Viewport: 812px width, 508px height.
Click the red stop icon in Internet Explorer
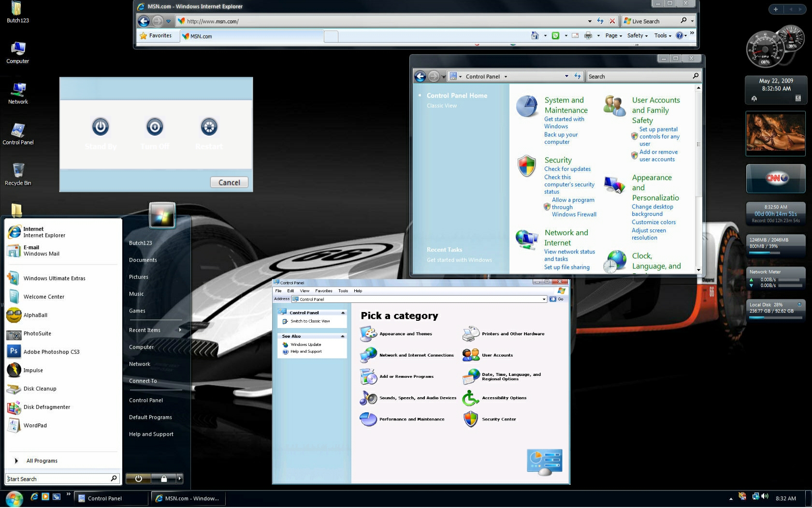[612, 21]
